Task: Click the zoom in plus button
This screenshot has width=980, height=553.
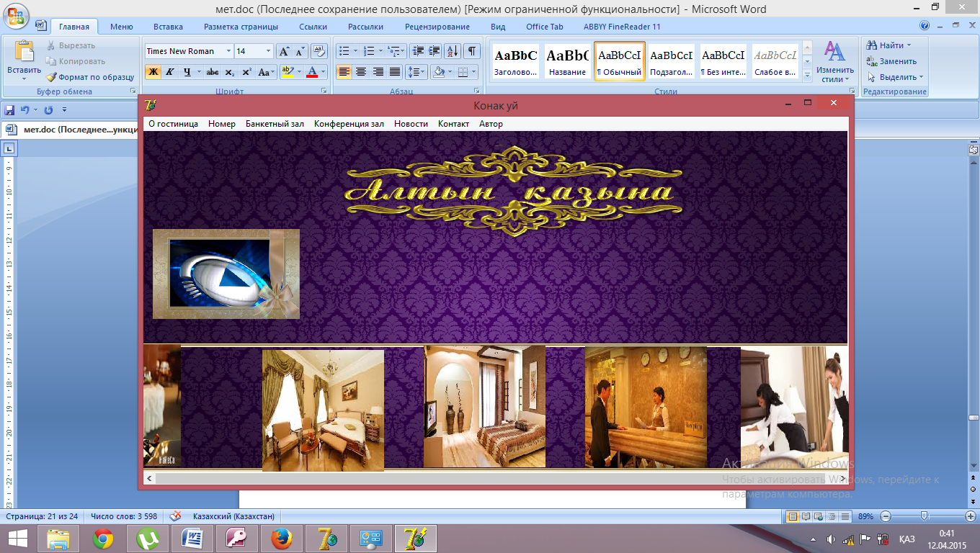Action: (x=970, y=516)
